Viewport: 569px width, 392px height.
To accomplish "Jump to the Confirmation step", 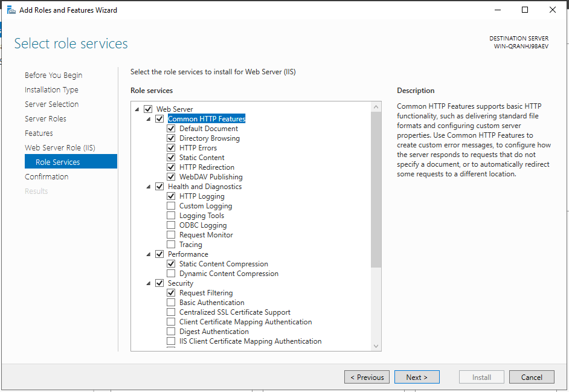I will point(47,177).
